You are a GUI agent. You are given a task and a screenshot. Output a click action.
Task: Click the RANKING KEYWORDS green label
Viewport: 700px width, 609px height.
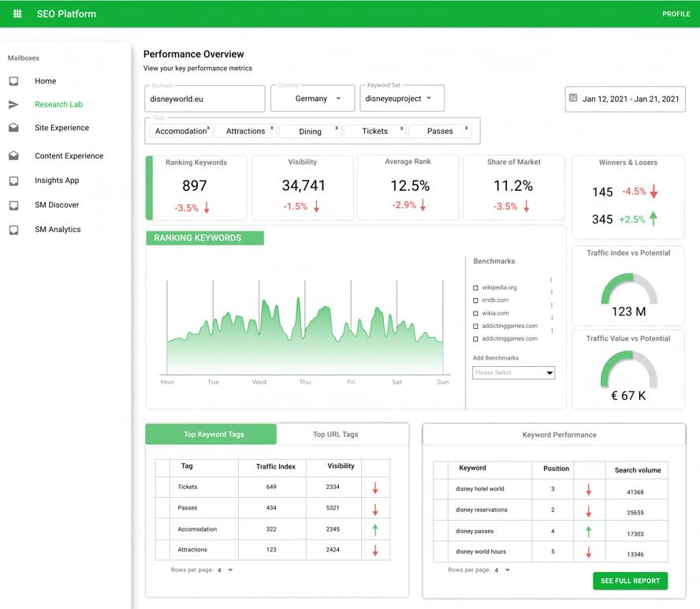(x=205, y=237)
